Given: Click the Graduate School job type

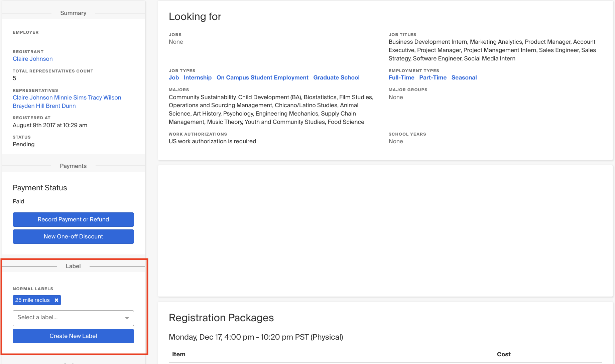Looking at the screenshot, I should click(336, 77).
